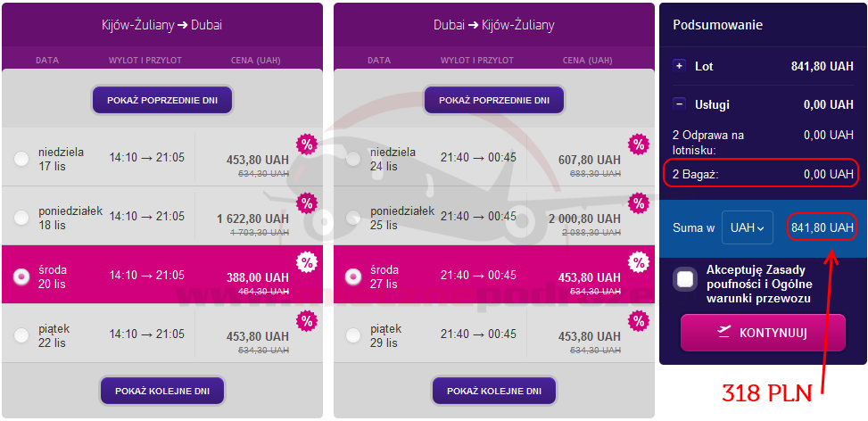Click discount badge on outbound poniedziałek 18 lis
Image resolution: width=868 pixels, height=421 pixels.
coord(307,203)
